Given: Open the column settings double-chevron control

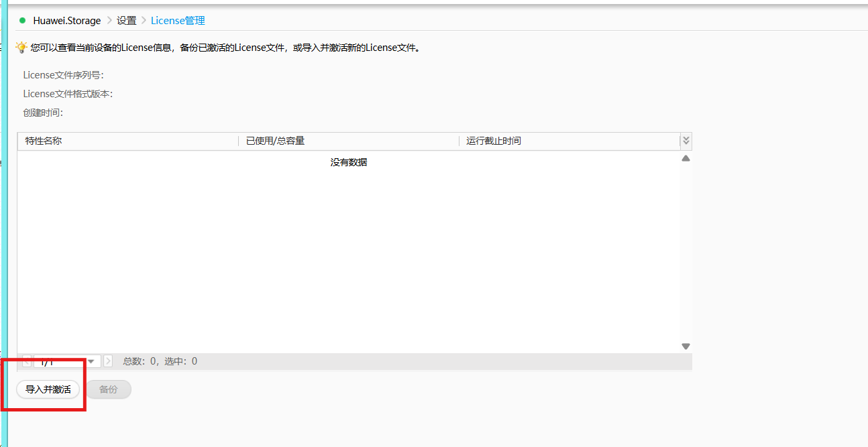Looking at the screenshot, I should (x=686, y=141).
